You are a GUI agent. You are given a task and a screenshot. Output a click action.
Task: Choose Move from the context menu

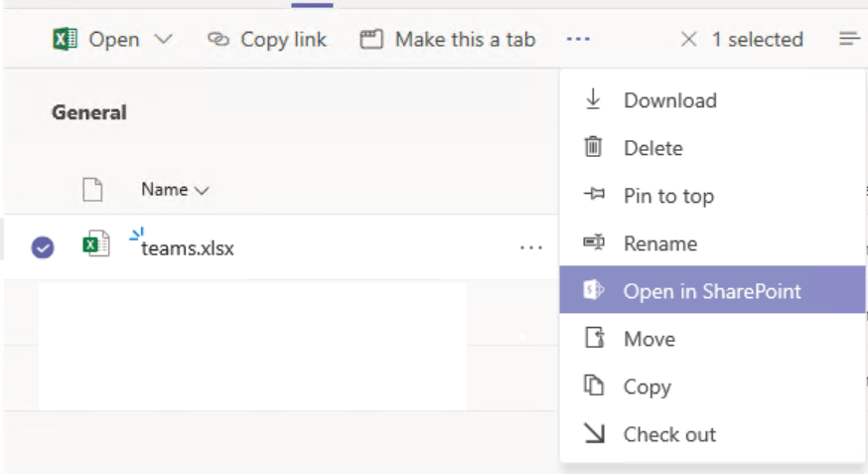[712, 338]
